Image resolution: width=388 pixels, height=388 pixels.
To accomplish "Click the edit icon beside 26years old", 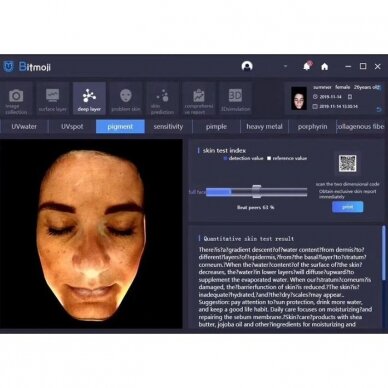I will click(378, 88).
